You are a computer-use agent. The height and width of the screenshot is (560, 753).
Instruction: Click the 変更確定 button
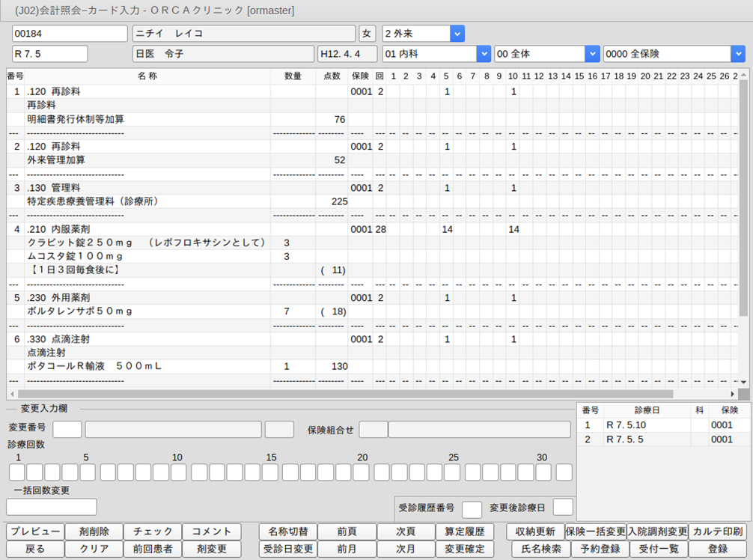pos(464,549)
